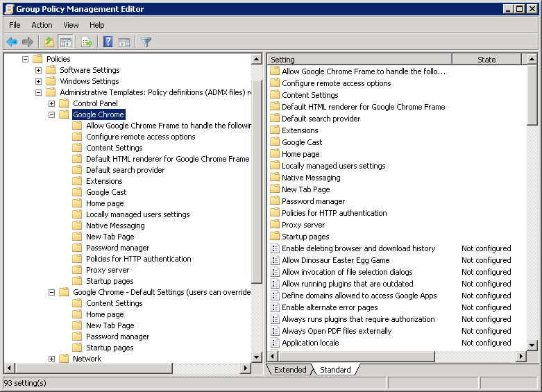Click the Up one level folder icon

(x=49, y=42)
